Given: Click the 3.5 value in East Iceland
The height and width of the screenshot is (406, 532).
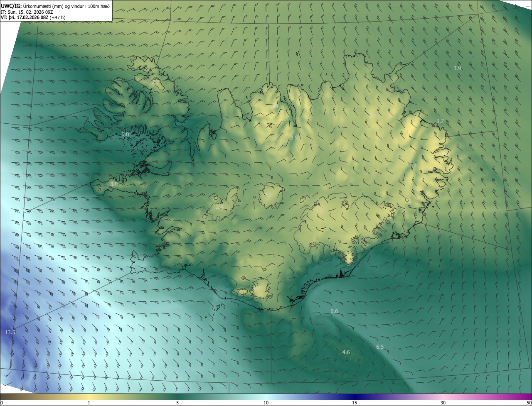Looking at the screenshot, I should pos(412,165).
